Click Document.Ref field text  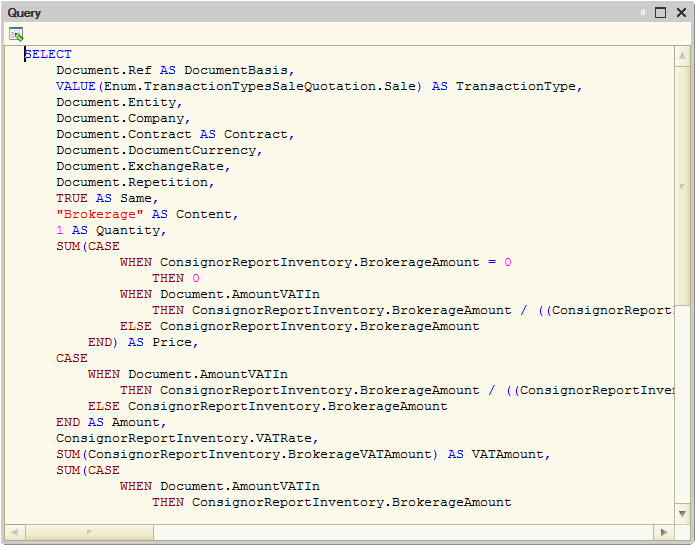104,70
